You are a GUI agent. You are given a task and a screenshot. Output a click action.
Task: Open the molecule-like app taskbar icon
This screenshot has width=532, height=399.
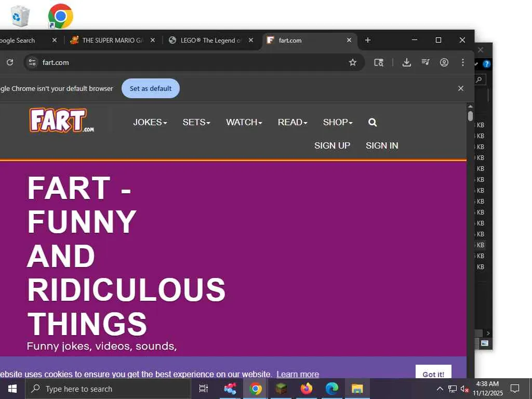click(230, 389)
